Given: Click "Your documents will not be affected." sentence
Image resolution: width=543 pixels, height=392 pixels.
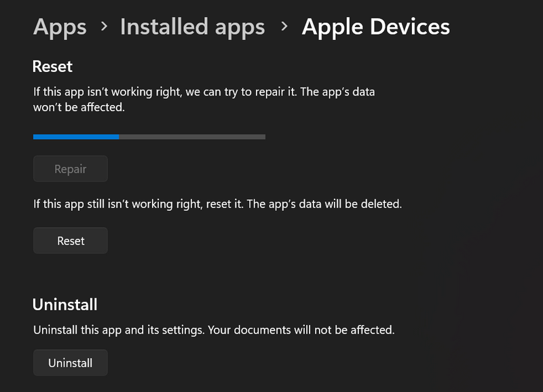Looking at the screenshot, I should click(301, 330).
